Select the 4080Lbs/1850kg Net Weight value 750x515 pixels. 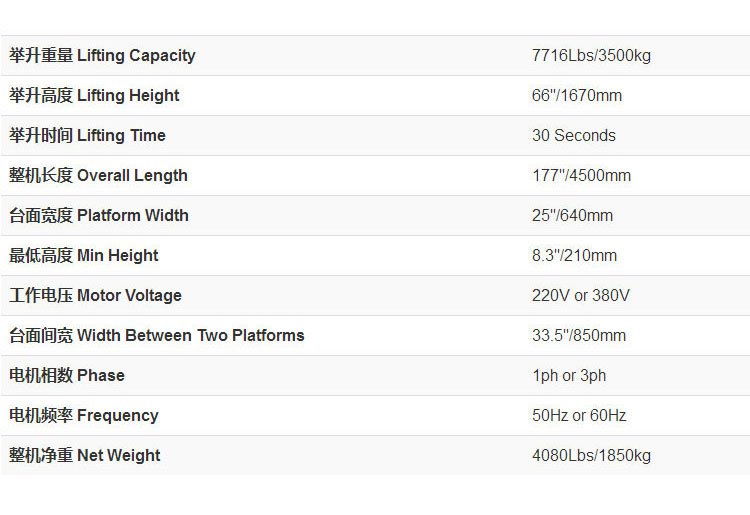tap(591, 456)
